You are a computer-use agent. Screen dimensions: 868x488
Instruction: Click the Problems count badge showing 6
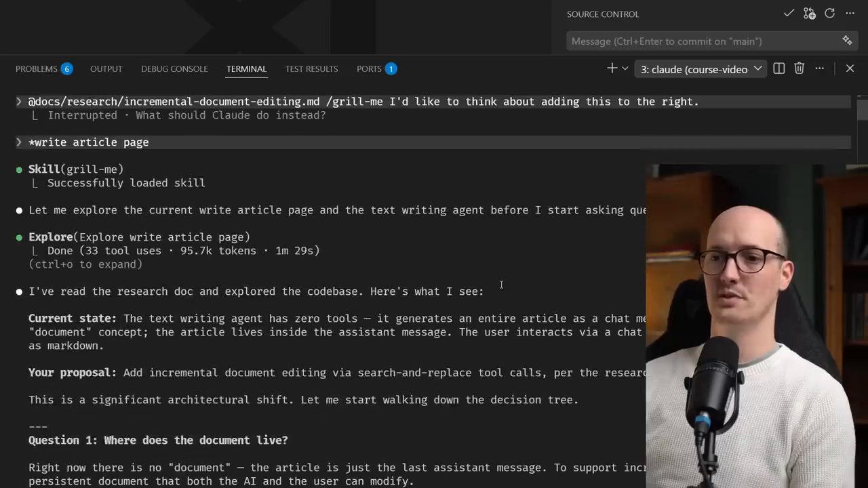[66, 69]
